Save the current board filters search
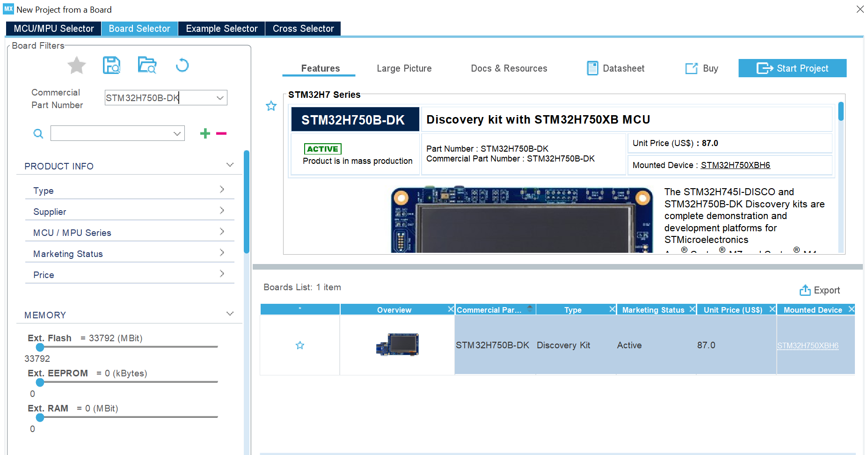The image size is (868, 455). (112, 66)
